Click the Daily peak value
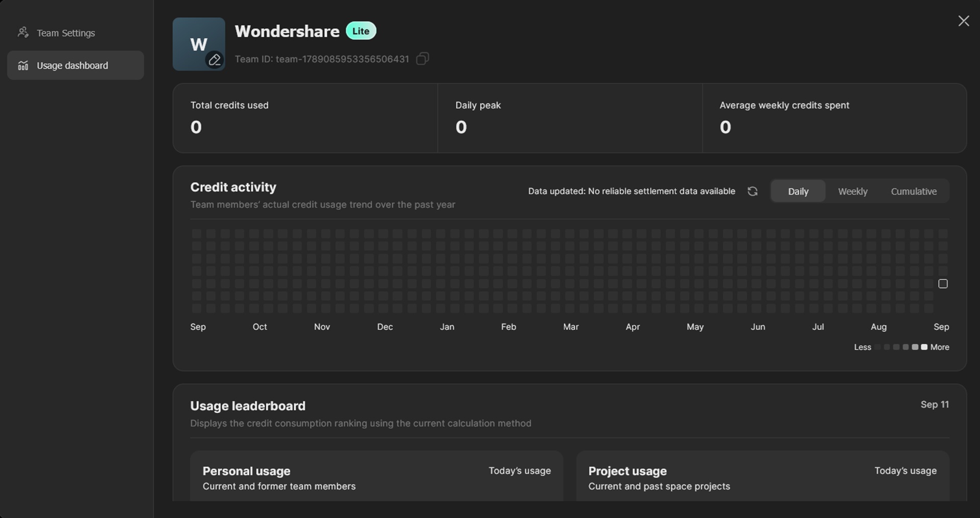 point(461,127)
